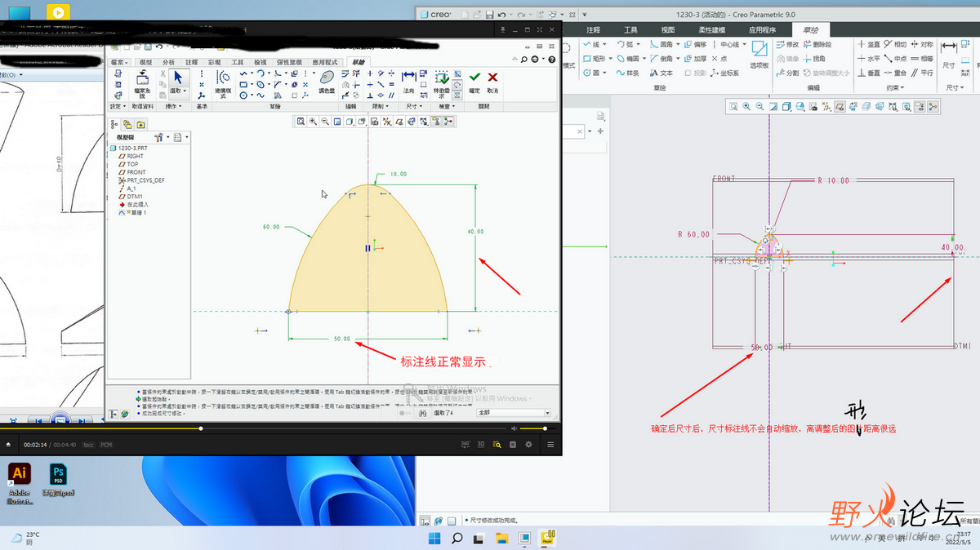Open the video player hamburger menu
Screen dimensions: 980x550
[550, 445]
